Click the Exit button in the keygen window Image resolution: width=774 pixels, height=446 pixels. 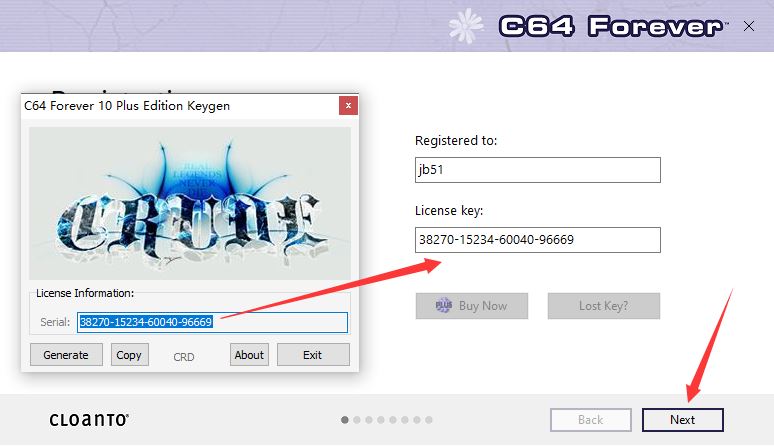(313, 355)
